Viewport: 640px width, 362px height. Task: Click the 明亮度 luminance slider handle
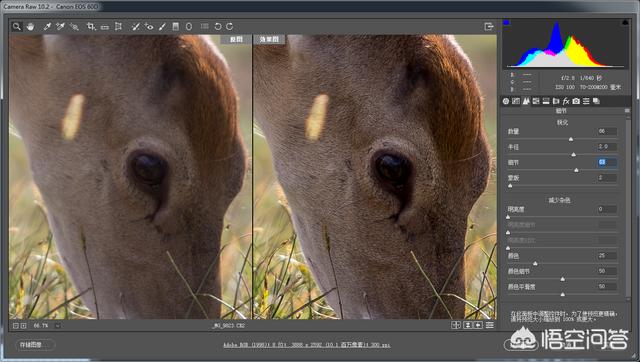508,217
